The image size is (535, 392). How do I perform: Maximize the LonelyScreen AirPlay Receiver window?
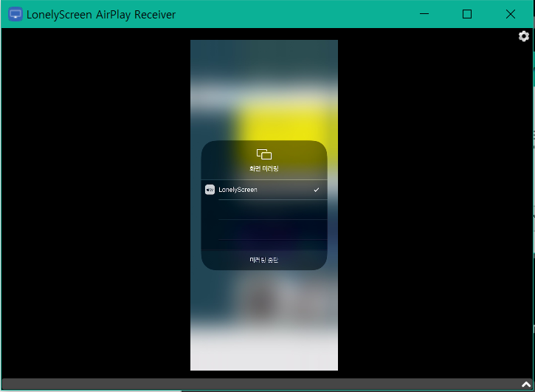click(467, 14)
